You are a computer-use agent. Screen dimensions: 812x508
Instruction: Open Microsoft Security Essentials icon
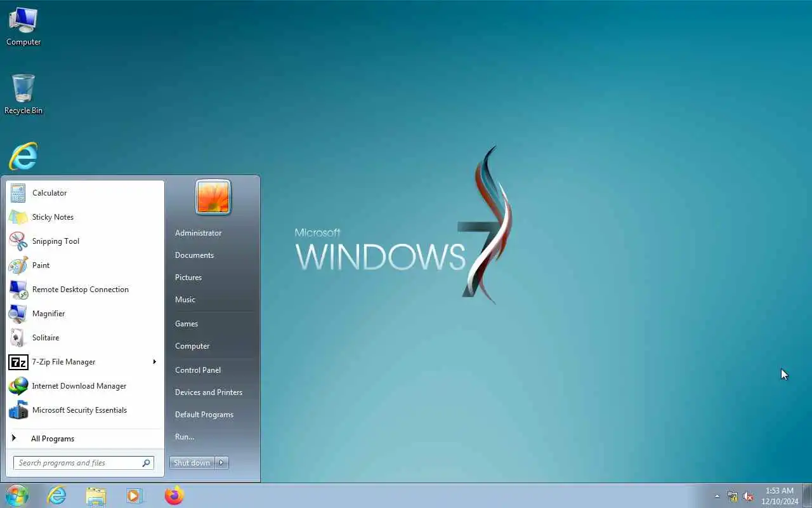(x=18, y=410)
